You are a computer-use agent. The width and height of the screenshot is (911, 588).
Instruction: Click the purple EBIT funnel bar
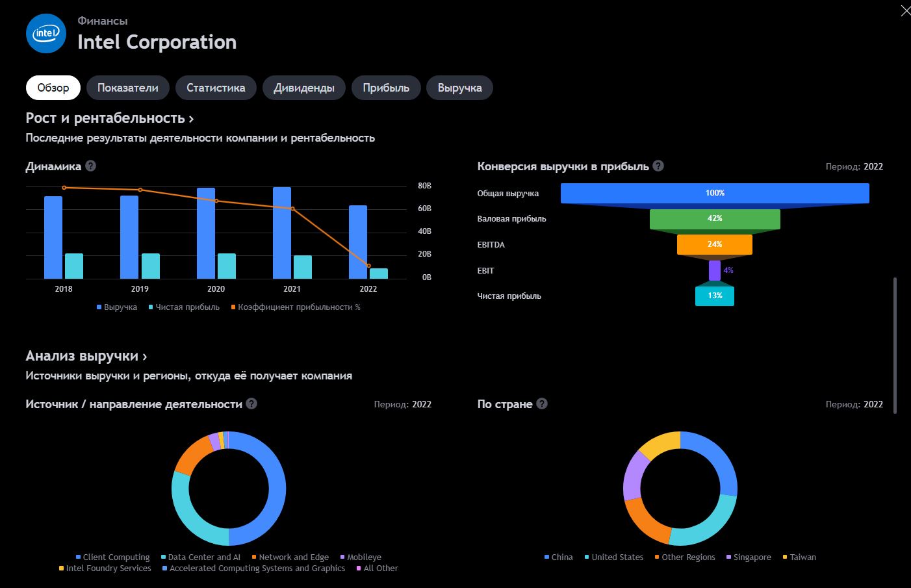coord(715,270)
